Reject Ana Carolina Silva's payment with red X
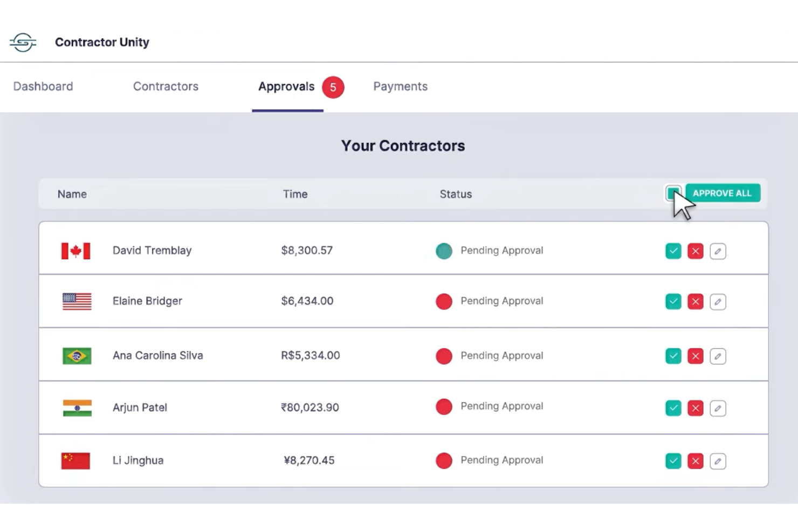The image size is (798, 532). point(696,356)
